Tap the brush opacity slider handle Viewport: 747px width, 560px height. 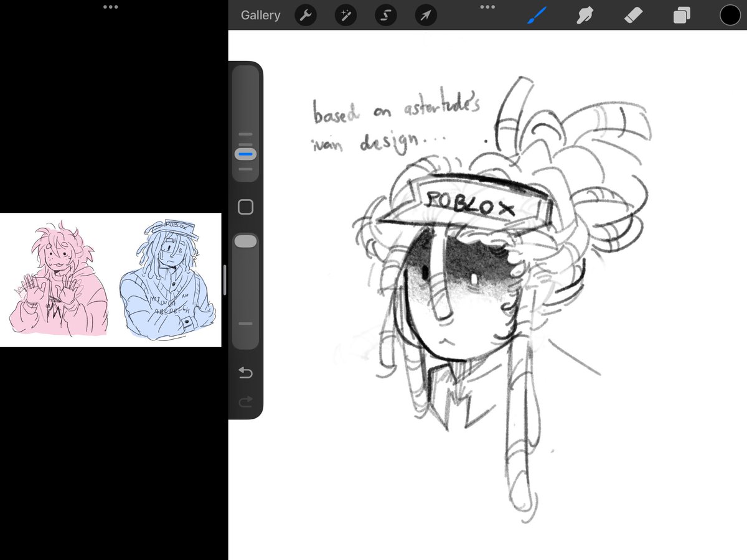[246, 242]
